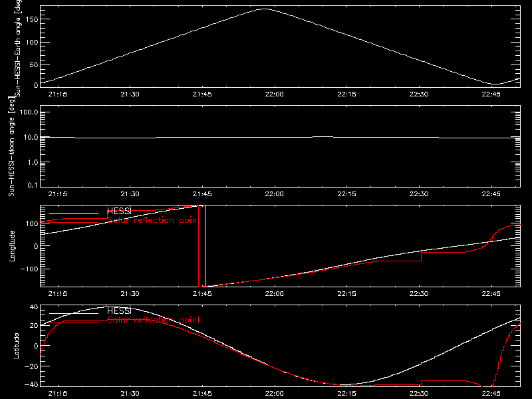Click Solar reflection point legend in Longitude plot
The width and height of the screenshot is (532, 399).
[154, 220]
